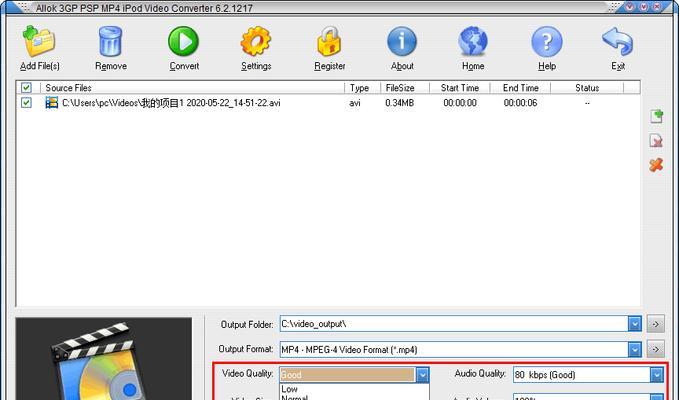Click the 00:00:06 end time cell
The image size is (679, 400).
coord(520,103)
